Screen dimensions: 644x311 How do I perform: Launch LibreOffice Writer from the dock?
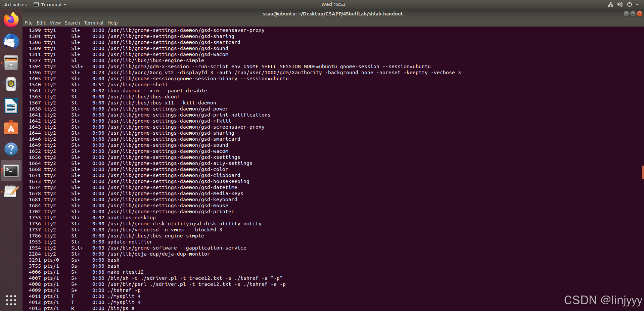[x=11, y=106]
